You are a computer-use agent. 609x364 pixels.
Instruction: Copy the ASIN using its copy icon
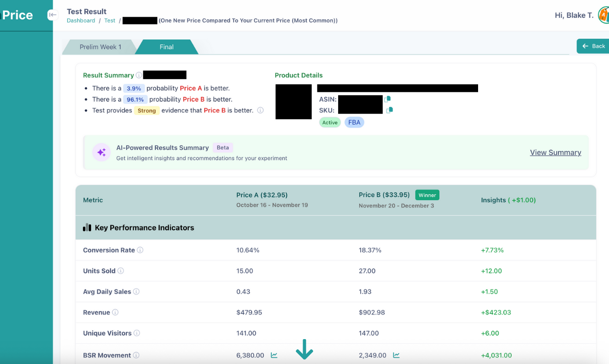pyautogui.click(x=387, y=98)
